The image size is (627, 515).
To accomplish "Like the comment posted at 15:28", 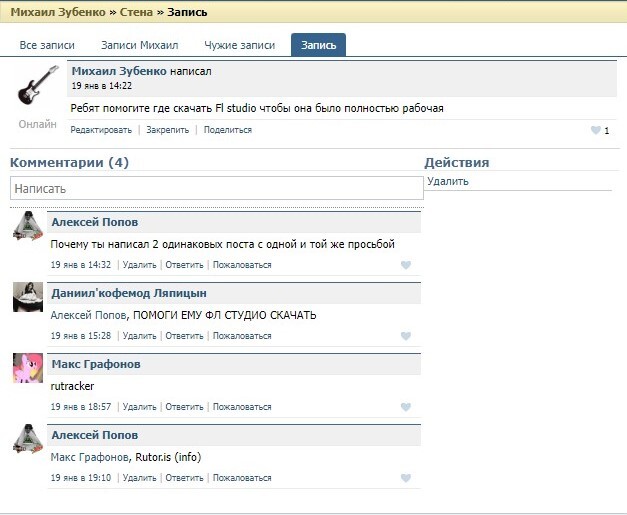I will (405, 336).
